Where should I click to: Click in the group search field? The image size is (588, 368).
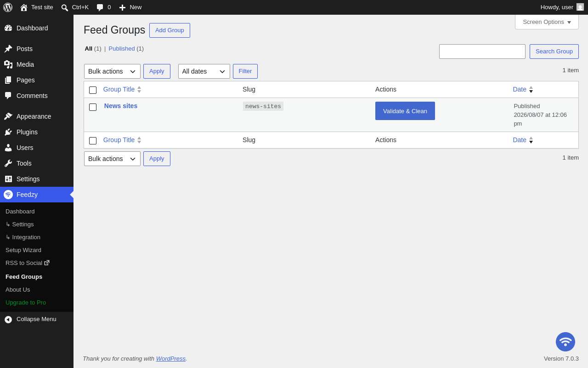pos(482,52)
